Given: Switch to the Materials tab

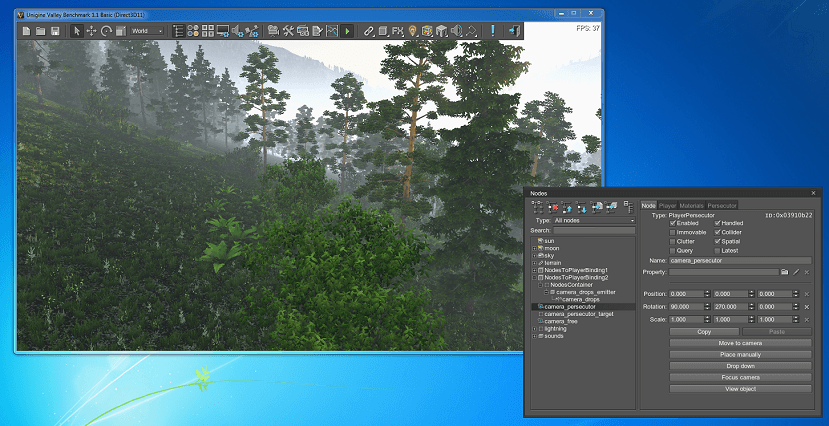Looking at the screenshot, I should (x=692, y=206).
